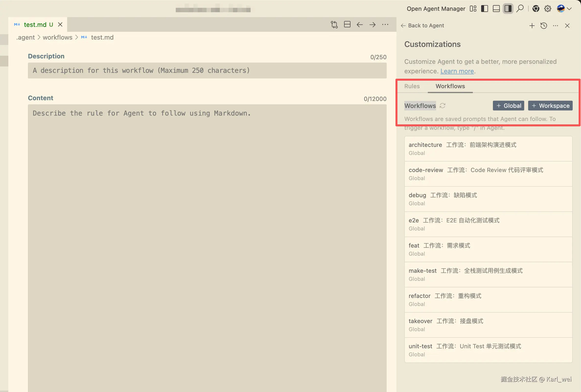Open the settings gear icon

(547, 9)
